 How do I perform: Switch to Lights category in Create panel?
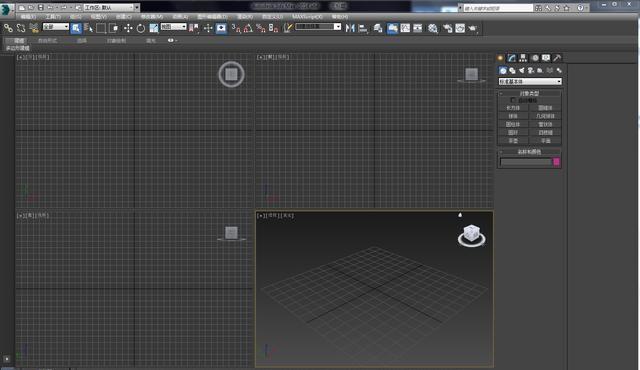click(x=521, y=71)
